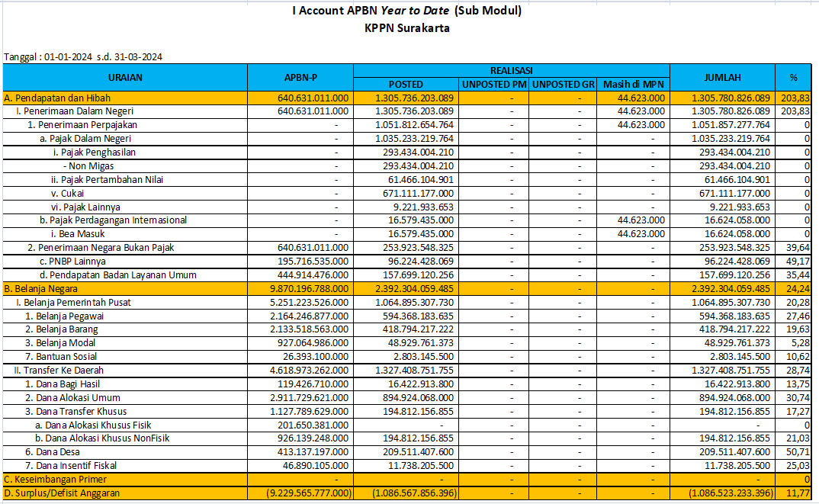Select JUMLAH value 894.924.068.000

[x=734, y=397]
